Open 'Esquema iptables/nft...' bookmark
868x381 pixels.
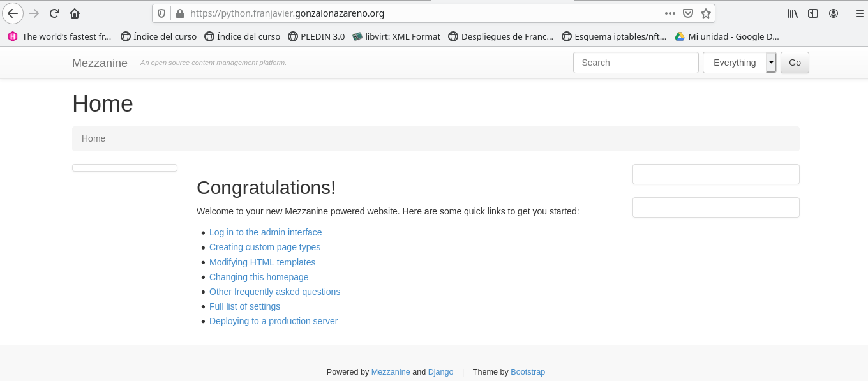click(614, 36)
